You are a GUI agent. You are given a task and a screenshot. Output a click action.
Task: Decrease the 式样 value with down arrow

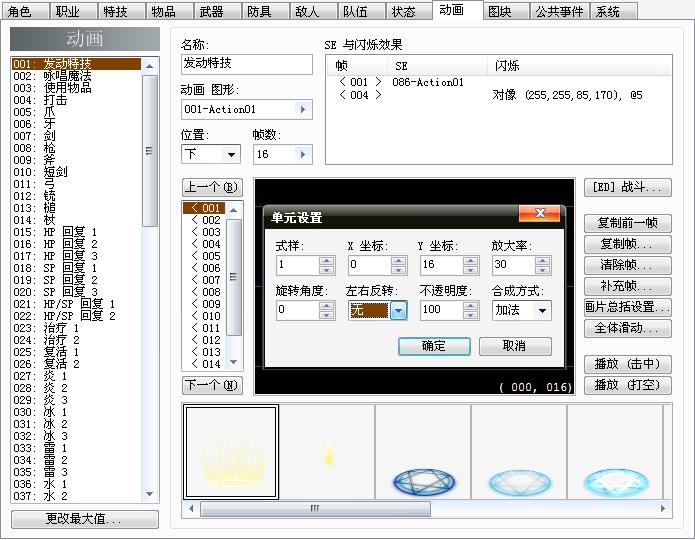coord(327,270)
